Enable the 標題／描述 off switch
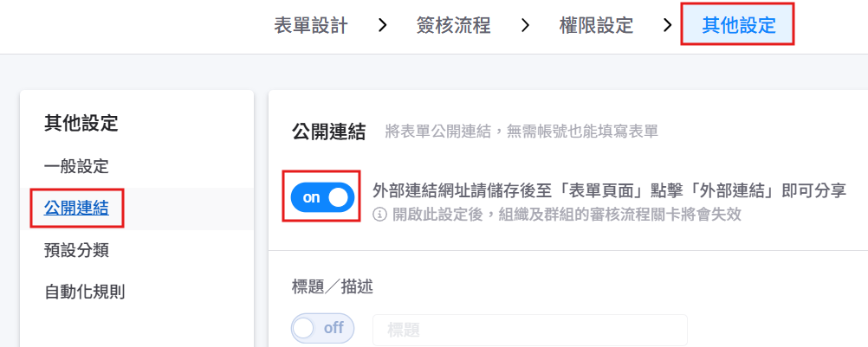Viewport: 868px width, 347px height. pyautogui.click(x=322, y=329)
